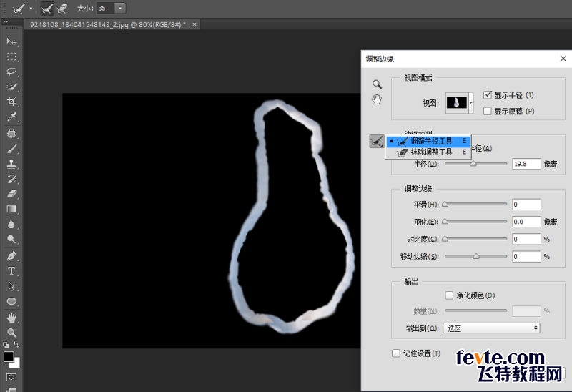This screenshot has height=392, width=572.
Task: Click the brush size field 35
Action: (105, 8)
